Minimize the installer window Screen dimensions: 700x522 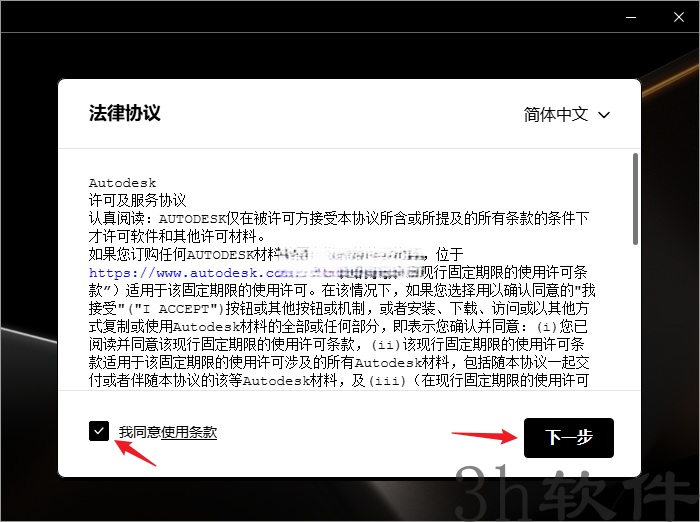coord(631,17)
